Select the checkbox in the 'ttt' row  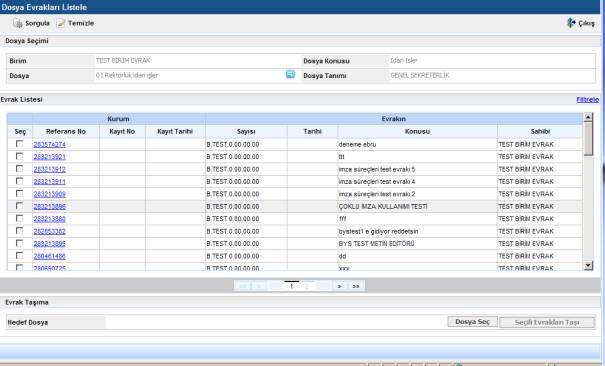19,156
